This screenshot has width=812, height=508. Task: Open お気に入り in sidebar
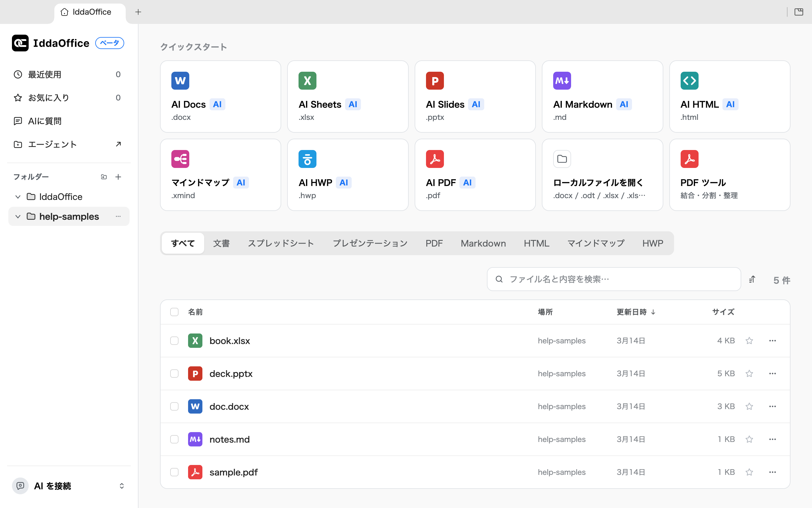[x=69, y=98]
